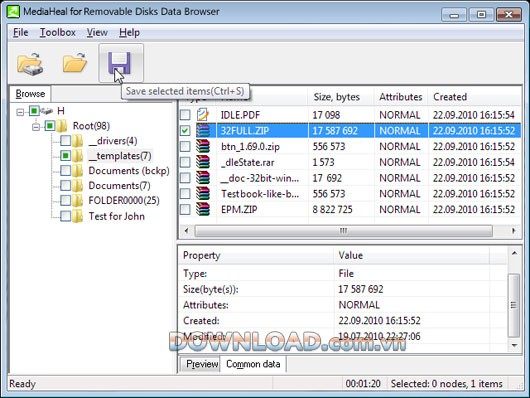Click the __drivers(4) folder icon
Viewport: 530px width, 398px height.
tap(77, 141)
